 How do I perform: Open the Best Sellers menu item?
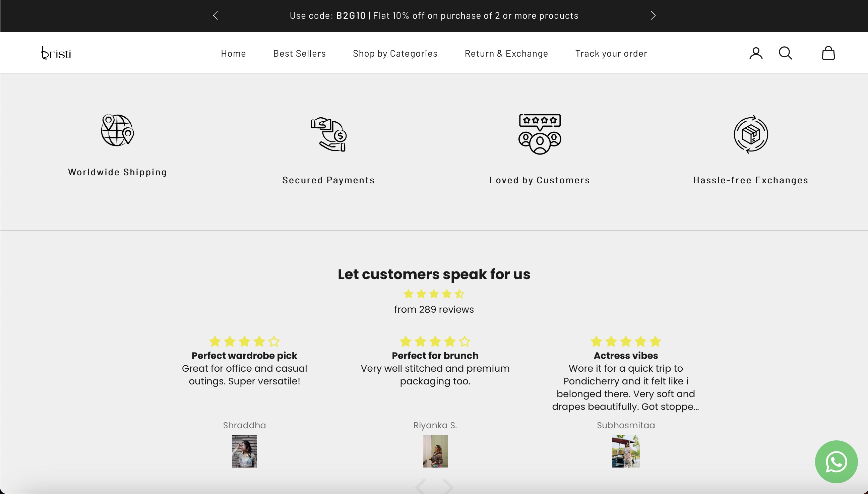(300, 54)
